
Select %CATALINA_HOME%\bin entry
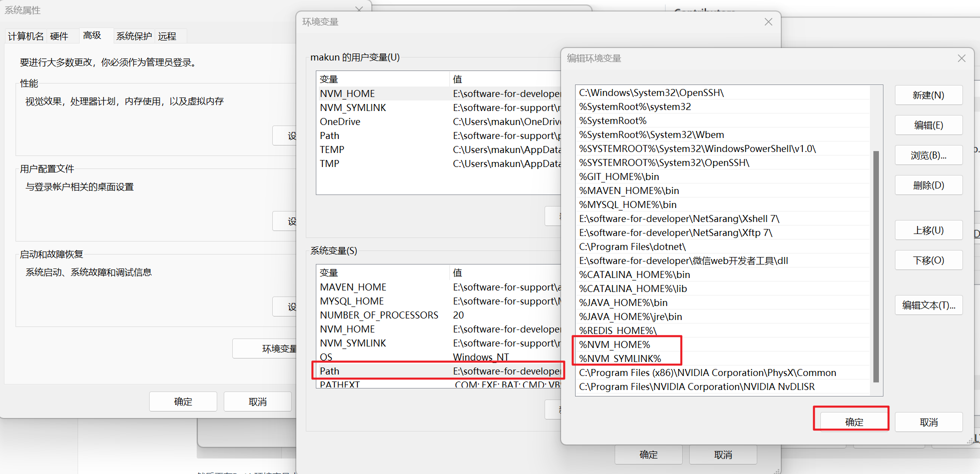coord(723,274)
